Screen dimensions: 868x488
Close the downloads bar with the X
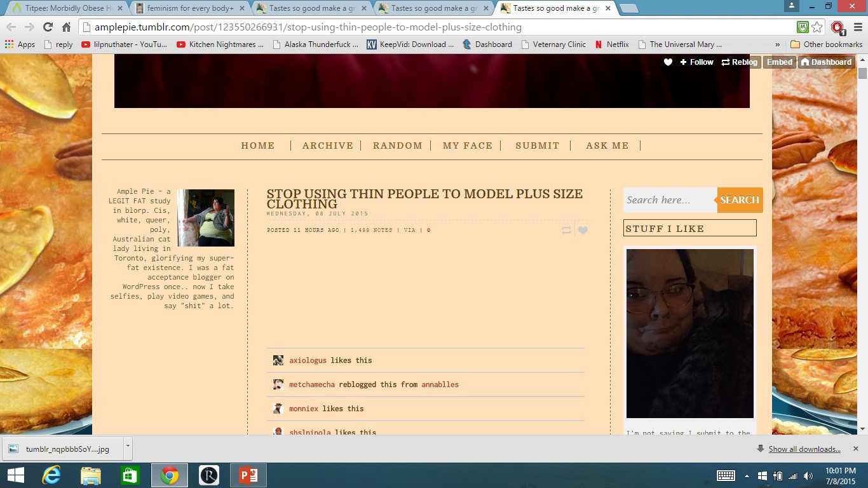pyautogui.click(x=857, y=449)
